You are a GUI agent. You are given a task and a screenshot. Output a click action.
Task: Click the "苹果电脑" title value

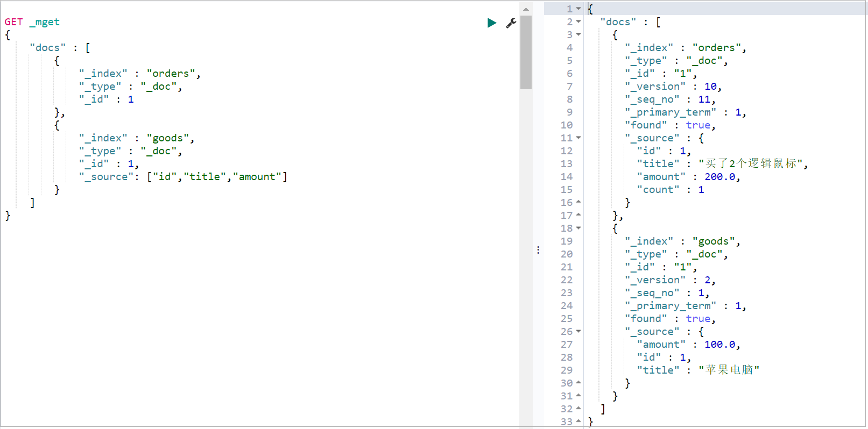pos(729,370)
